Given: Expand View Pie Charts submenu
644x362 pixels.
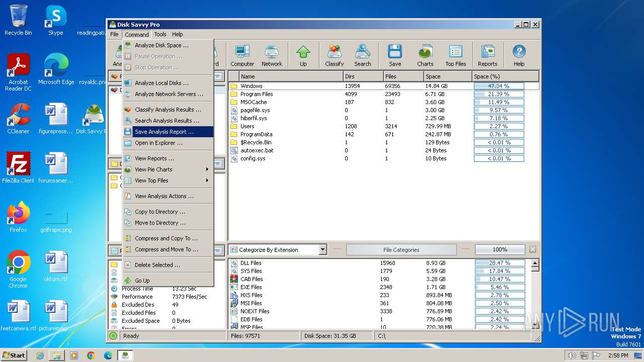Looking at the screenshot, I should (168, 169).
